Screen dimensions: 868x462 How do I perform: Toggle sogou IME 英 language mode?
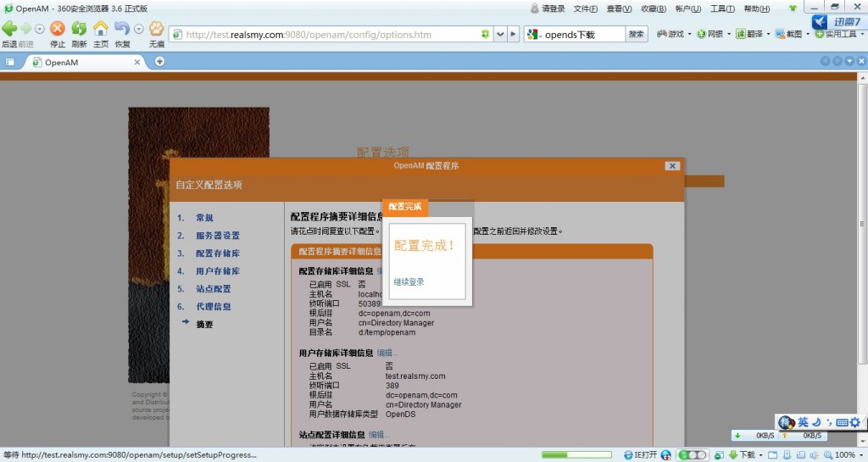[x=804, y=422]
